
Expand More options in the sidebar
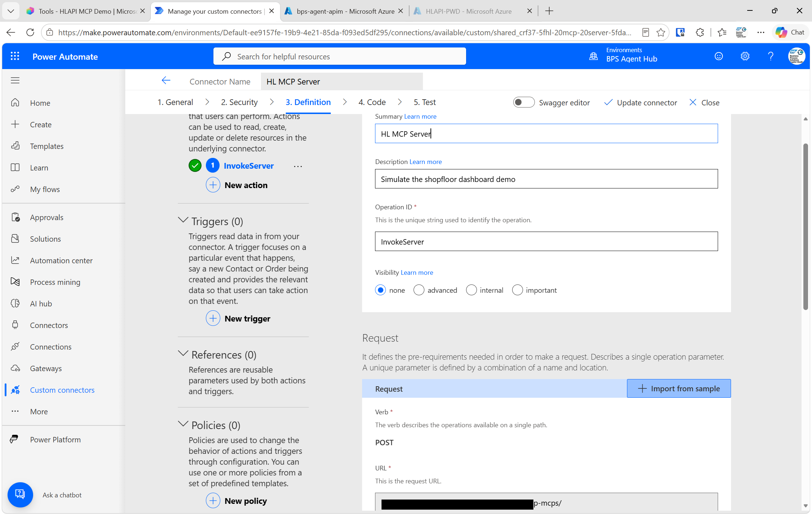pos(39,411)
